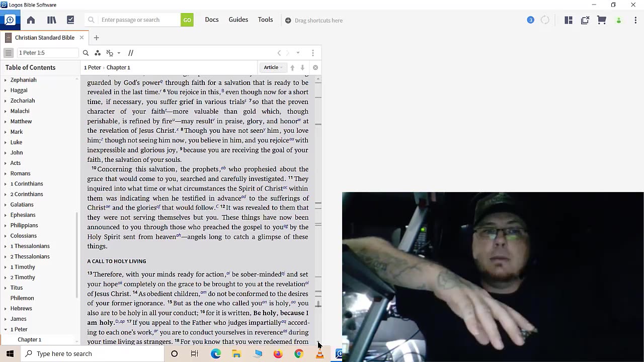
Task: Open VLC media player from the taskbar
Action: (319, 353)
